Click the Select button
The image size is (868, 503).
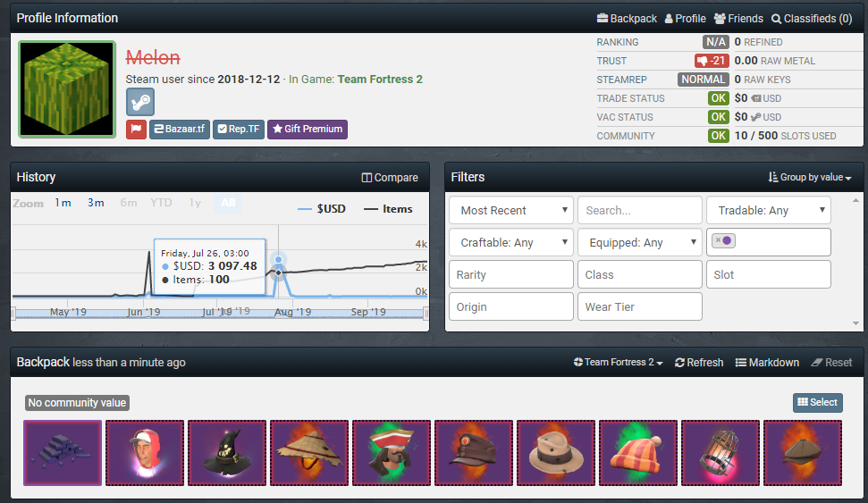click(818, 402)
